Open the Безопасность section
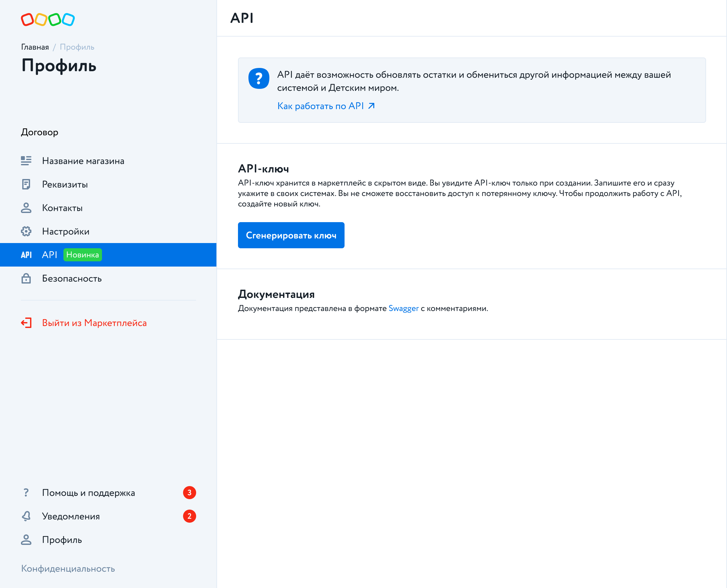The image size is (727, 588). pyautogui.click(x=108, y=278)
